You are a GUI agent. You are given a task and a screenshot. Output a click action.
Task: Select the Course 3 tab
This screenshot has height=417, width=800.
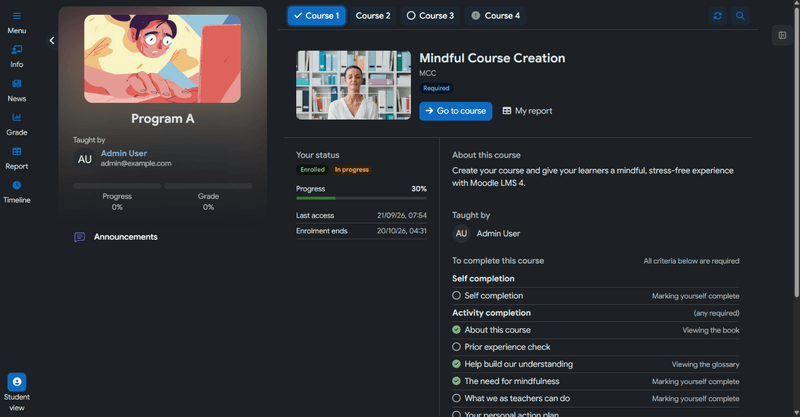click(430, 16)
